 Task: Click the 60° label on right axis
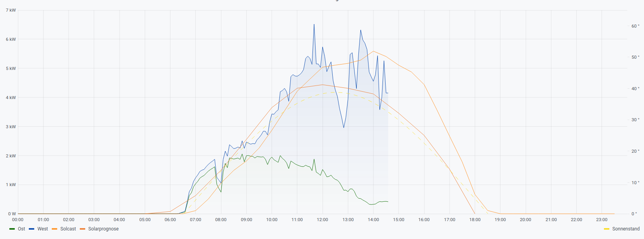(635, 26)
